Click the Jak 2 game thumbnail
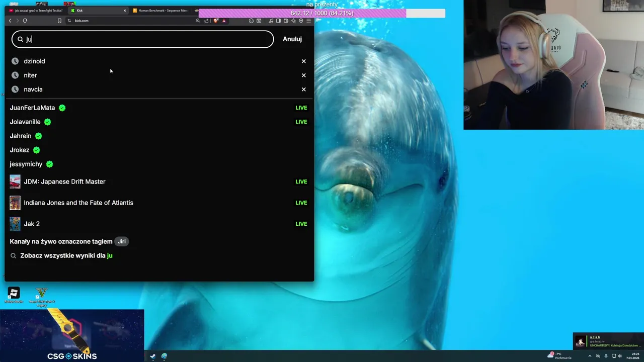644x362 pixels. (15, 224)
